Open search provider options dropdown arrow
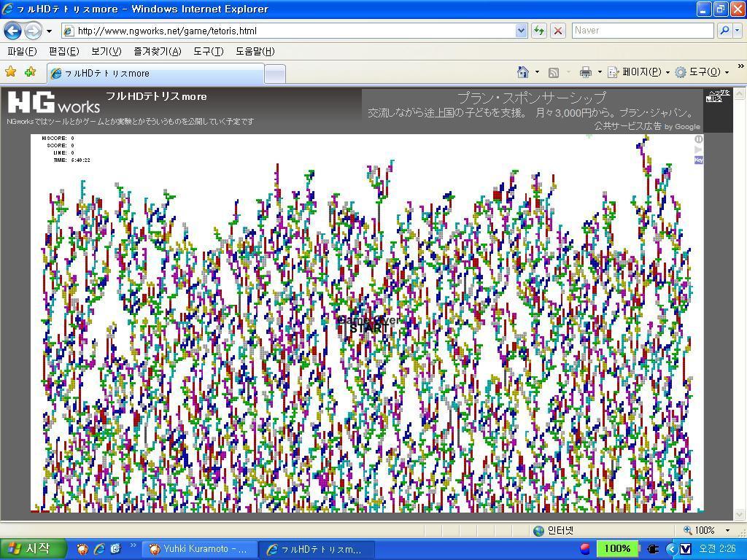 tap(737, 31)
